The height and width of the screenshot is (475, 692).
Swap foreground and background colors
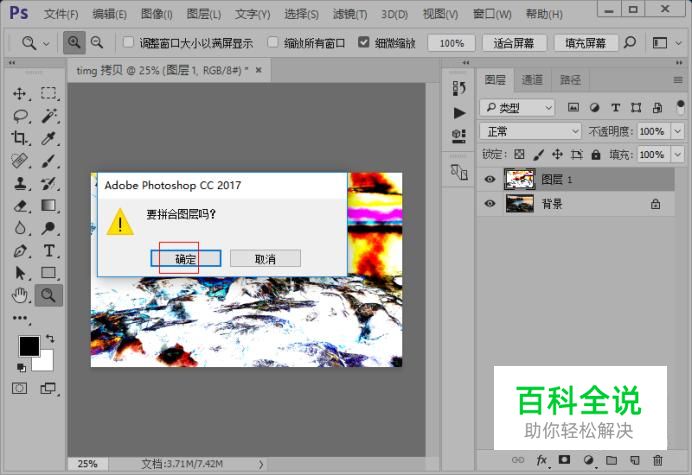pos(50,339)
